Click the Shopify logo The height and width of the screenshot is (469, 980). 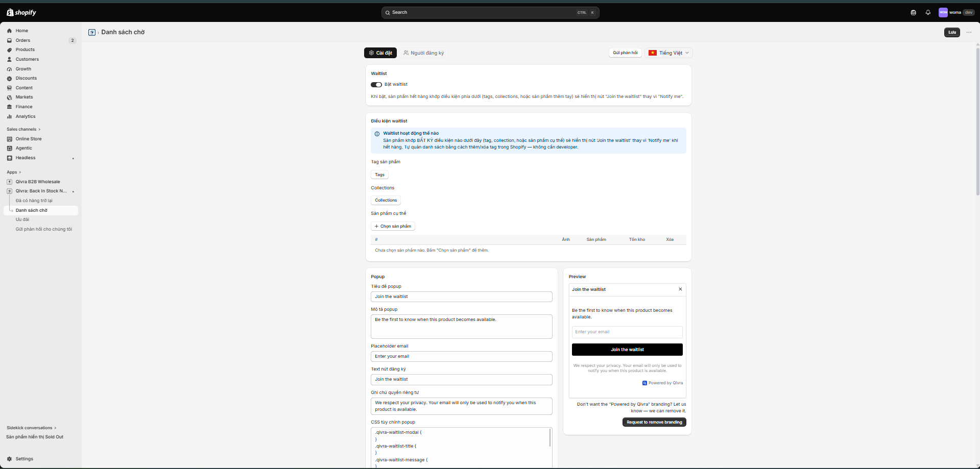pos(21,12)
